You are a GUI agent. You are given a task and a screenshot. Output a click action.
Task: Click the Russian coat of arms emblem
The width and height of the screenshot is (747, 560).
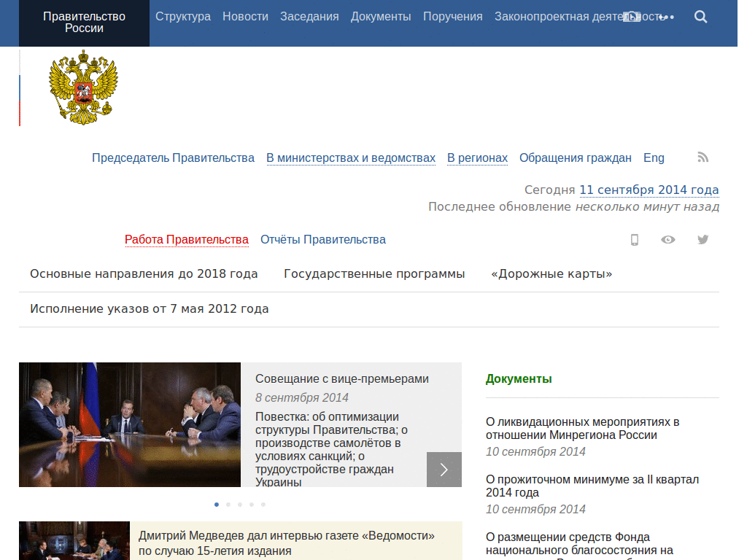pyautogui.click(x=82, y=87)
